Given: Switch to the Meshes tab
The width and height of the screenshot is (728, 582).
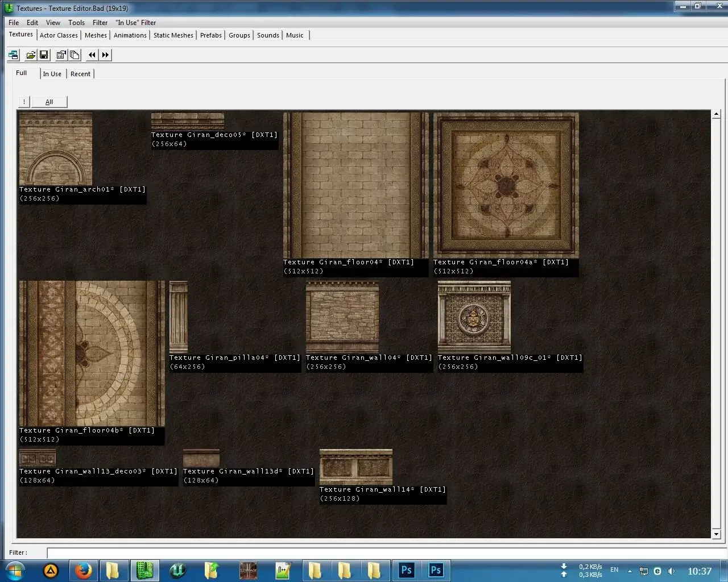Looking at the screenshot, I should pyautogui.click(x=96, y=35).
